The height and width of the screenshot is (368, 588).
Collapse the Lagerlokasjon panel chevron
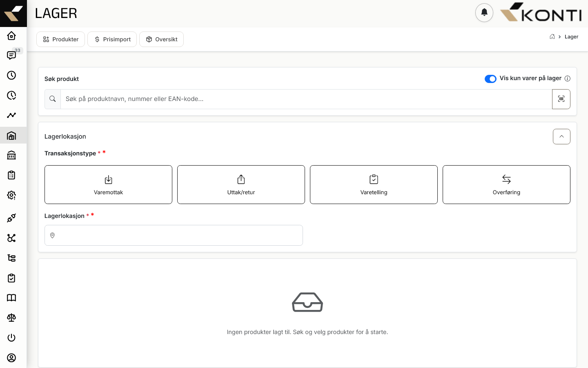561,137
